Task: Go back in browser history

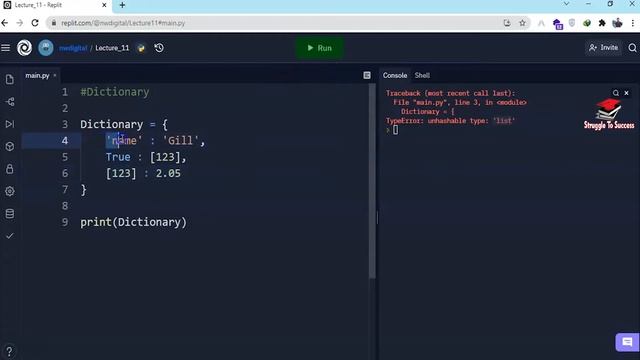Action: 5,23
